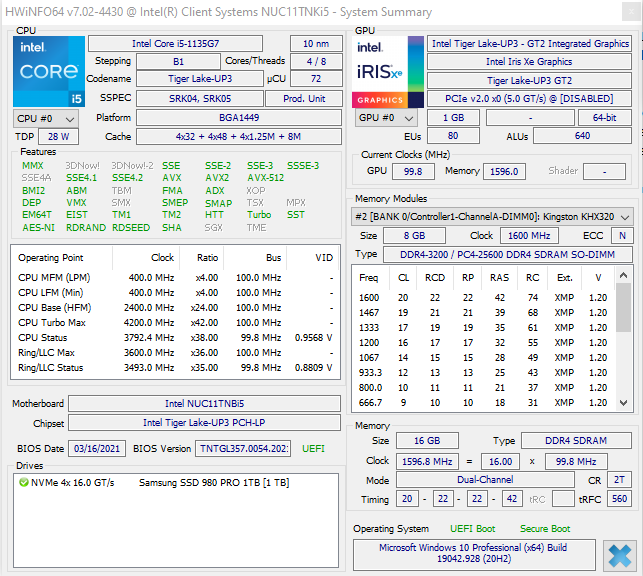The width and height of the screenshot is (643, 576).
Task: Click the Intel Iris Xe graphics logo
Action: 388,72
